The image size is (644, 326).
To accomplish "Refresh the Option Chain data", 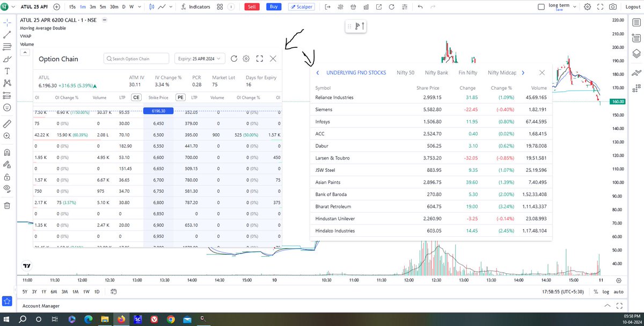I will 233,59.
